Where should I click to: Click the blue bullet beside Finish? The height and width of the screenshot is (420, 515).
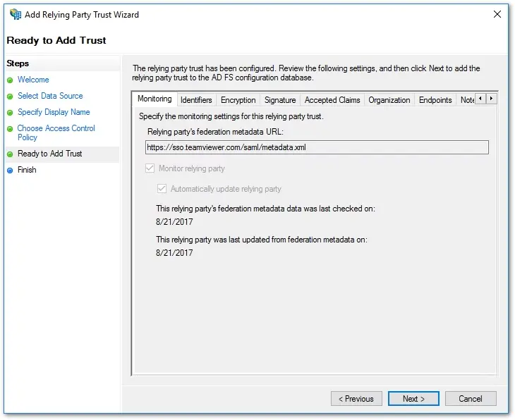(x=10, y=171)
